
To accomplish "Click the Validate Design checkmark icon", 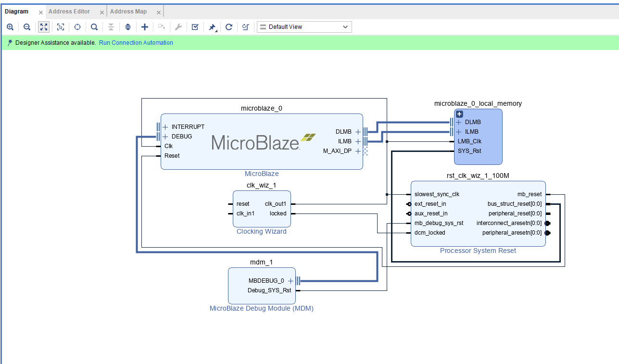I will (195, 27).
